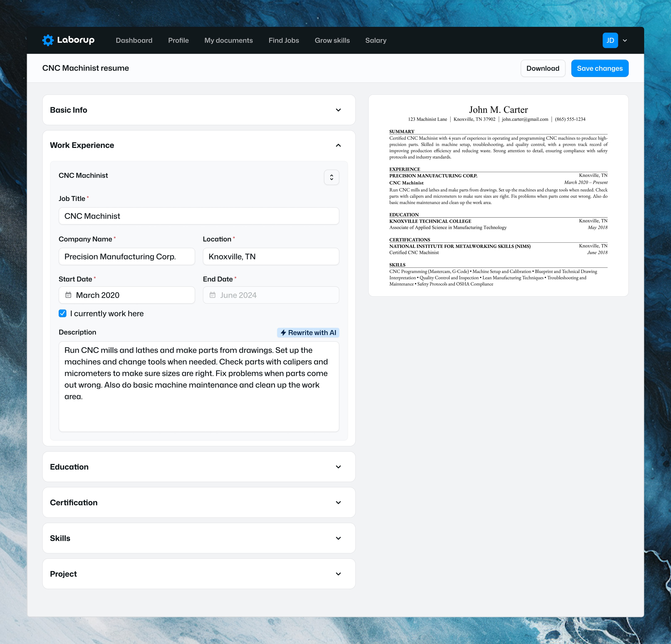Click the calendar icon in End Date

213,295
